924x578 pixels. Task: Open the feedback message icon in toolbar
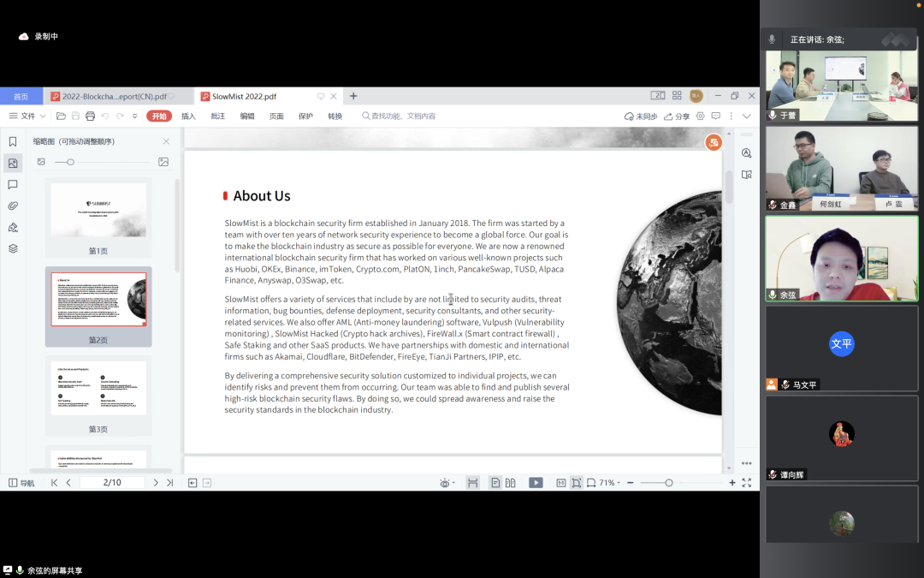(x=716, y=116)
